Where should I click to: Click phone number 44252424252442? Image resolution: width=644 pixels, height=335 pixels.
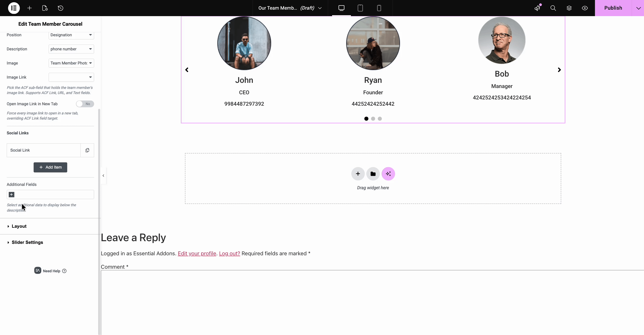(x=373, y=104)
